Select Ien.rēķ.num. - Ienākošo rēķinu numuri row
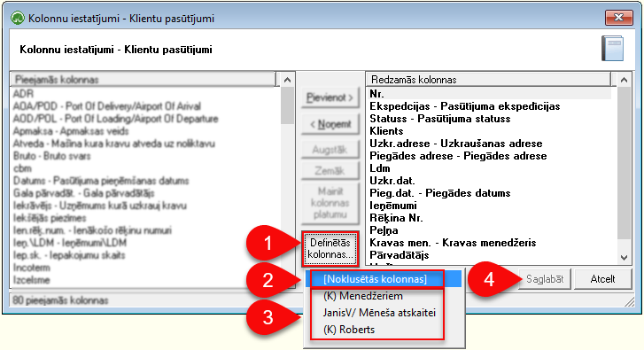 (x=145, y=230)
